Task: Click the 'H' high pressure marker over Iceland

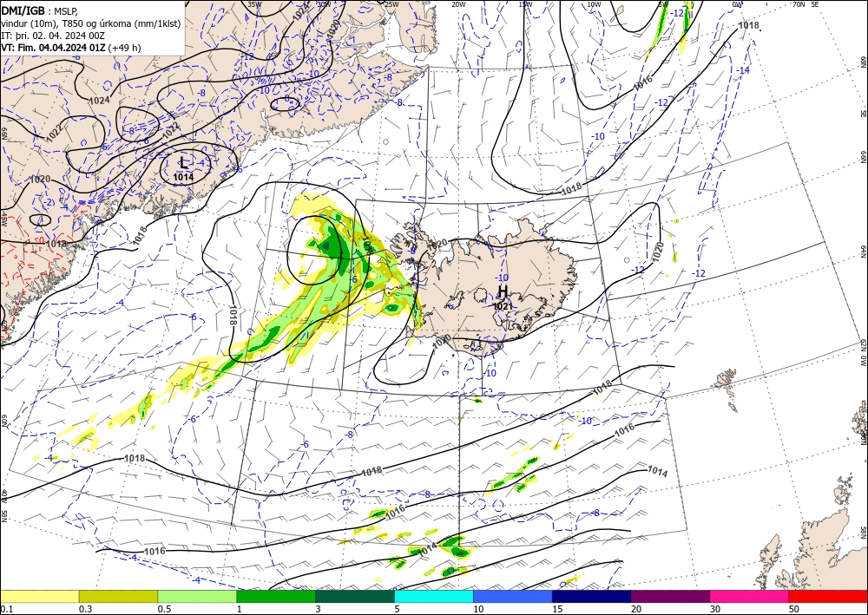Action: click(503, 291)
